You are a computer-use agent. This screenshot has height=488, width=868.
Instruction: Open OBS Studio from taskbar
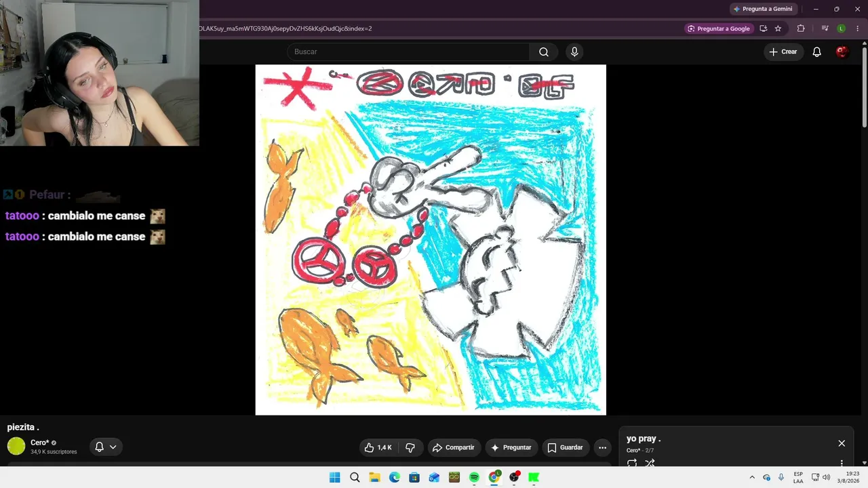(x=514, y=477)
